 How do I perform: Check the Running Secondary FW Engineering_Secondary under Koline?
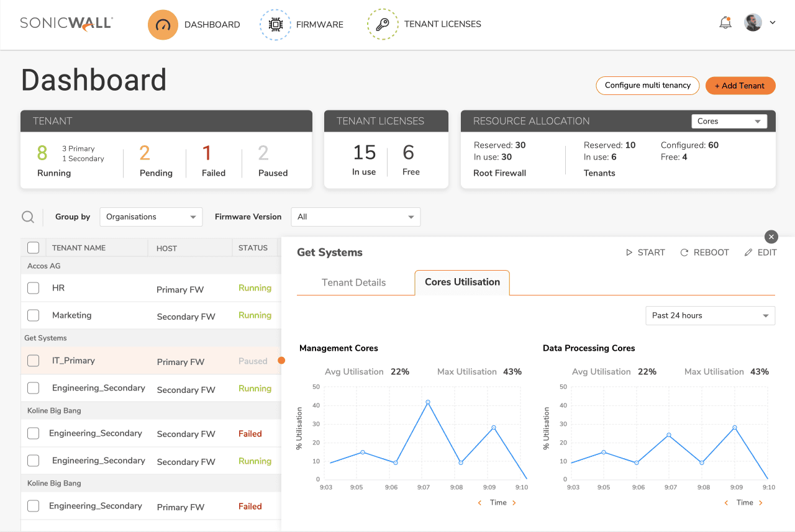coord(34,461)
